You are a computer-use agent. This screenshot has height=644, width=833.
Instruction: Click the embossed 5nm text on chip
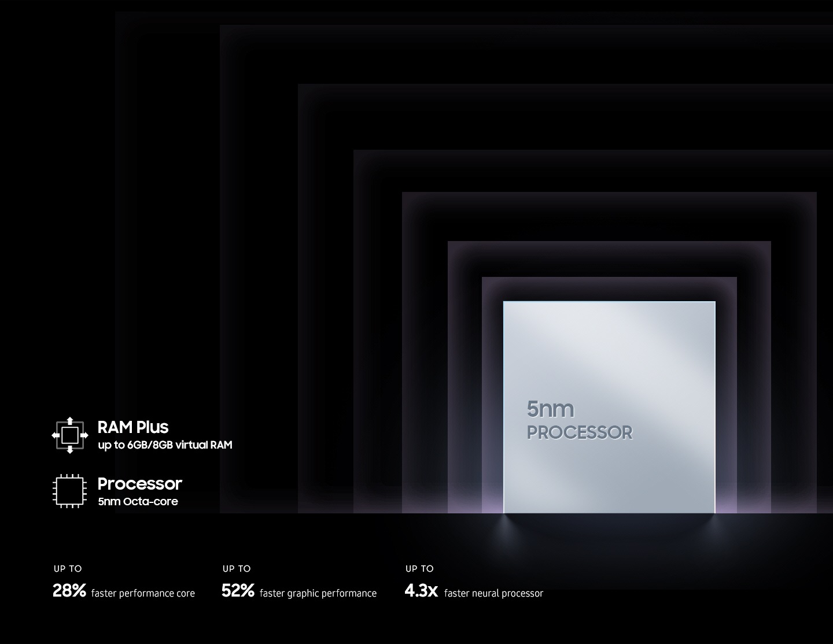click(x=550, y=409)
